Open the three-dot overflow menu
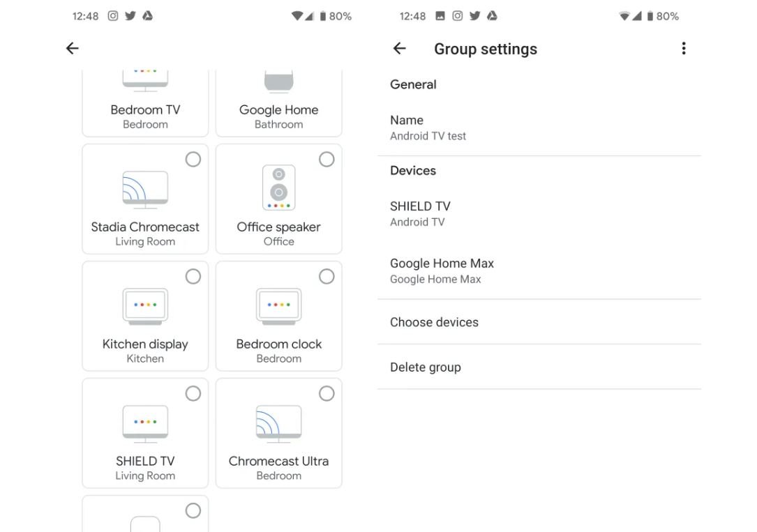Screen dimensions: 757x532 (x=683, y=48)
